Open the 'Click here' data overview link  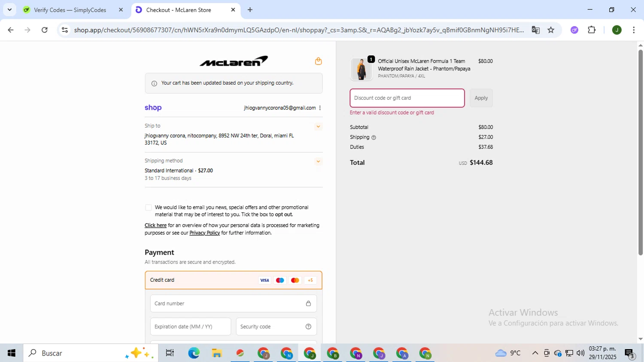pos(155,225)
